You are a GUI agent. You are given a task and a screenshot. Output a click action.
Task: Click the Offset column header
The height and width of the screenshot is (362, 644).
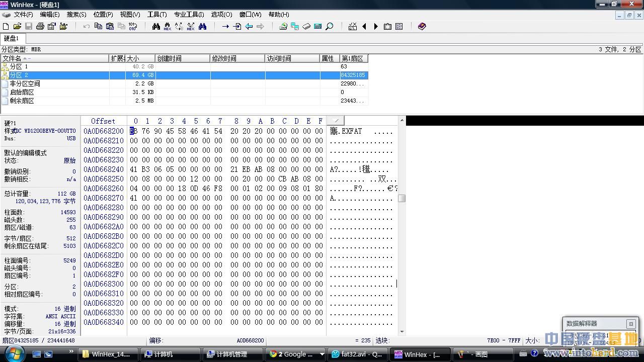pyautogui.click(x=103, y=121)
